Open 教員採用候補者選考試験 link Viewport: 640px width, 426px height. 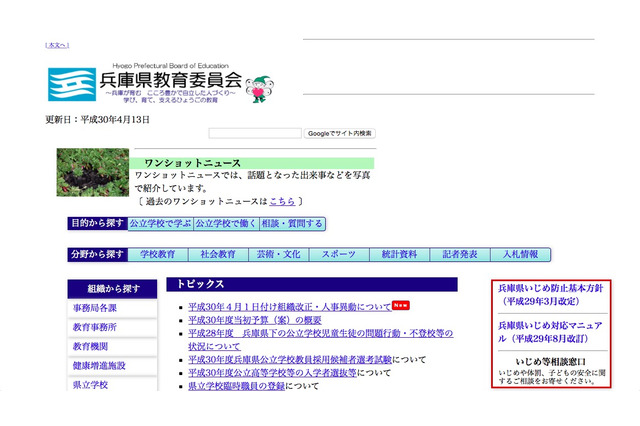tap(290, 360)
